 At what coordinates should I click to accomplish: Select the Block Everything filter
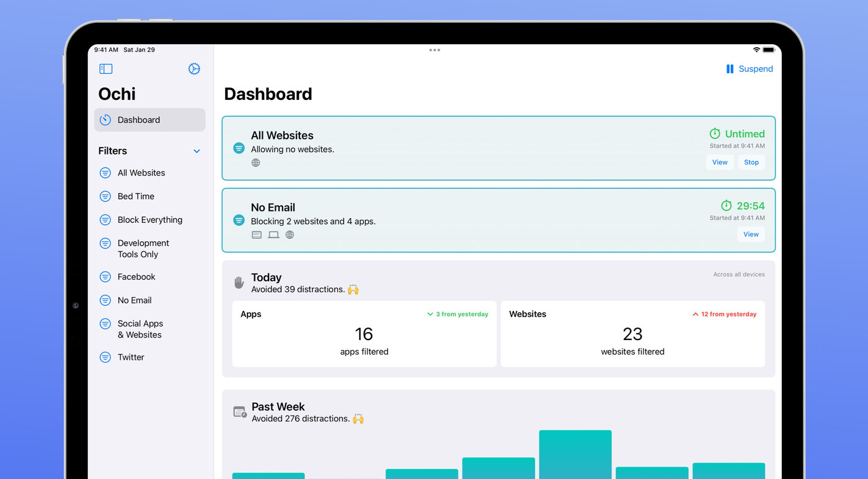149,220
